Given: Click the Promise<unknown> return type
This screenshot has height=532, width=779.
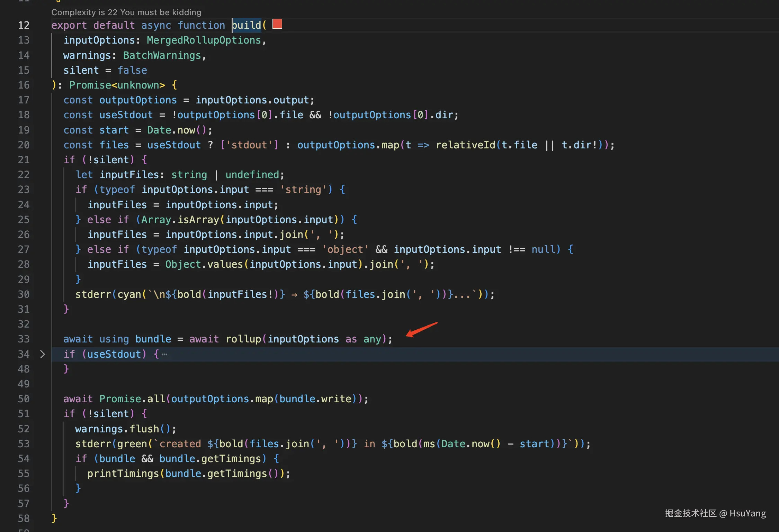Looking at the screenshot, I should [117, 85].
